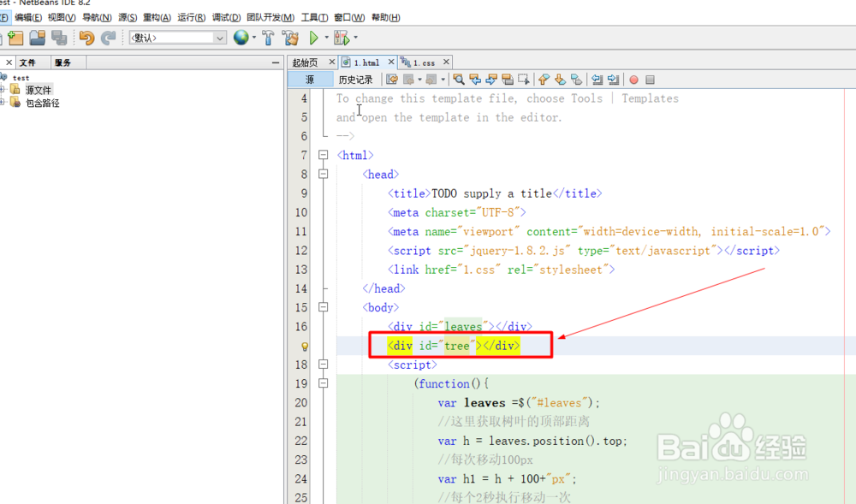Open the 导航(N) menu
856x504 pixels.
click(97, 17)
